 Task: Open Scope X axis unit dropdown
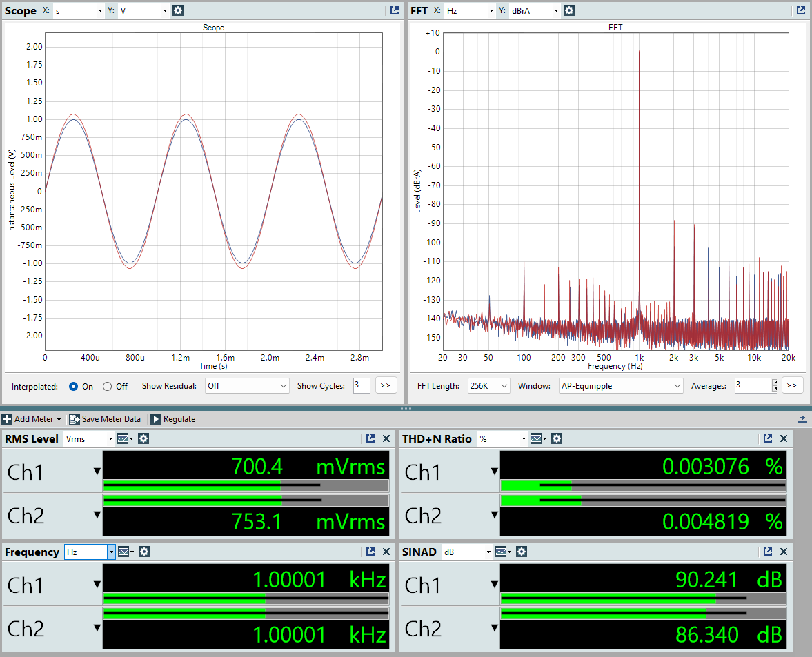78,10
